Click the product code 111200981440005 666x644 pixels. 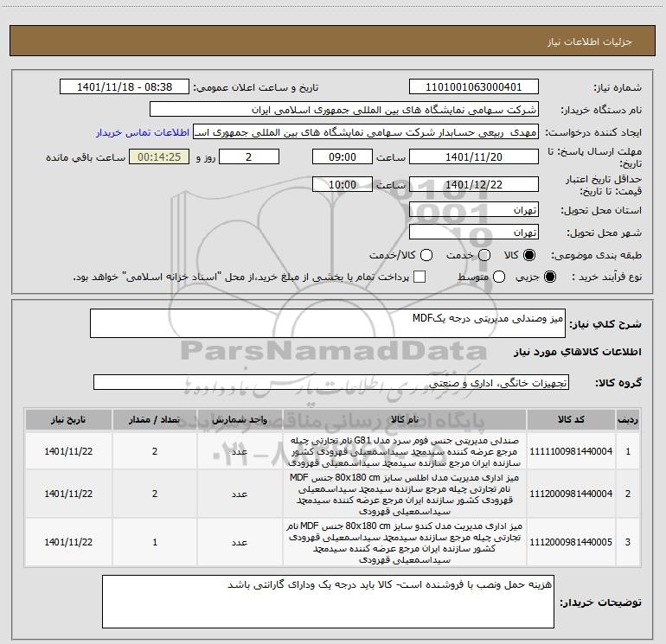click(571, 542)
